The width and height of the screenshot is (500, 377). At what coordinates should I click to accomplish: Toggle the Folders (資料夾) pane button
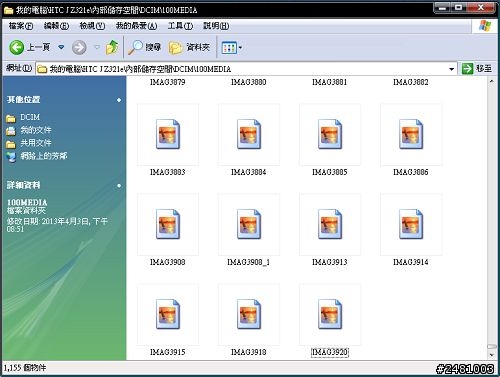click(x=189, y=47)
